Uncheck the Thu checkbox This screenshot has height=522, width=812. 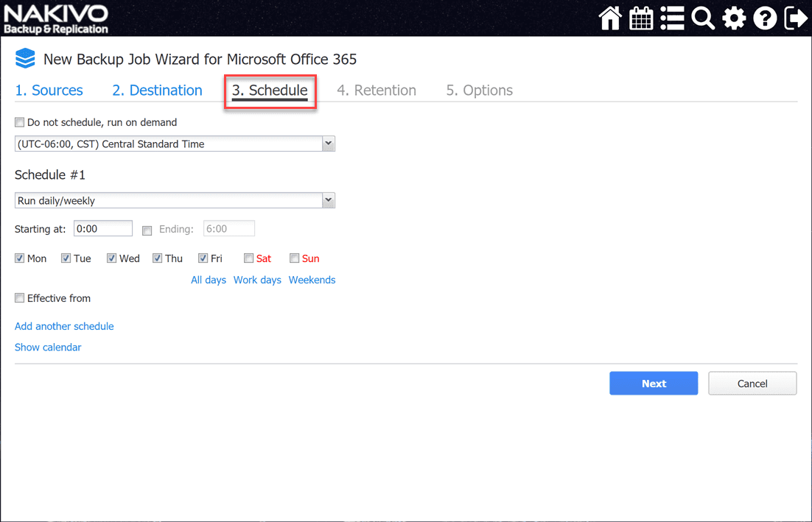click(x=158, y=258)
